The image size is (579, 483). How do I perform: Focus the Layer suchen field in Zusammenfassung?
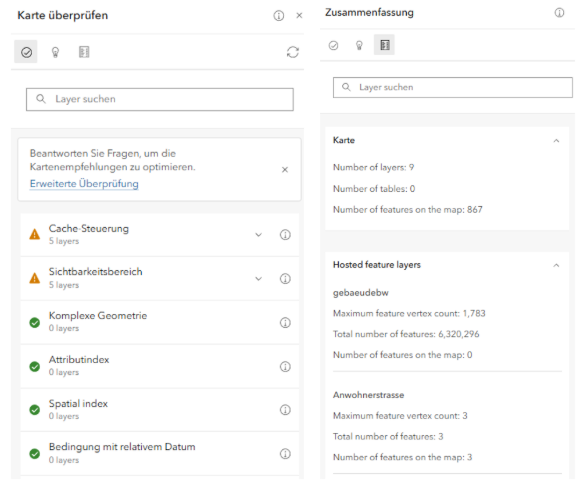tap(453, 88)
